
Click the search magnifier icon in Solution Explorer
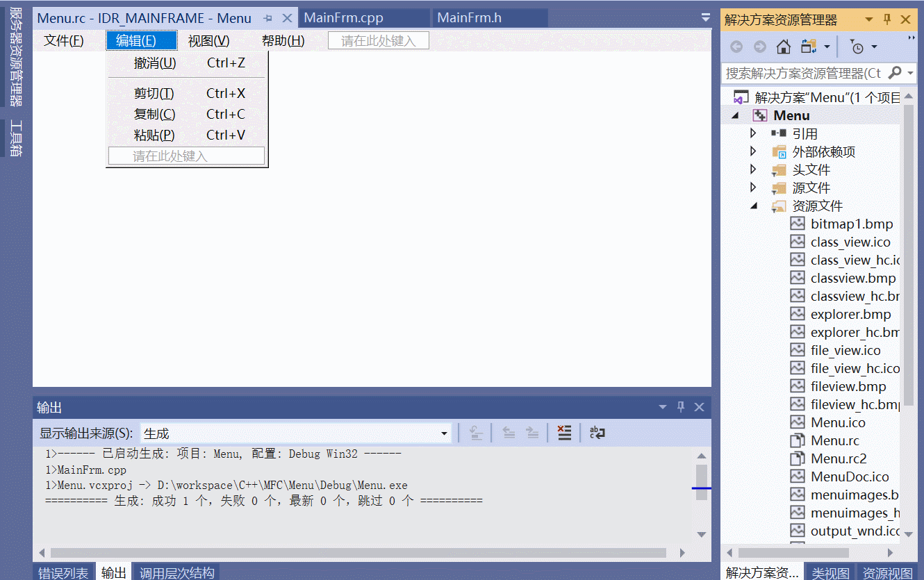(895, 72)
